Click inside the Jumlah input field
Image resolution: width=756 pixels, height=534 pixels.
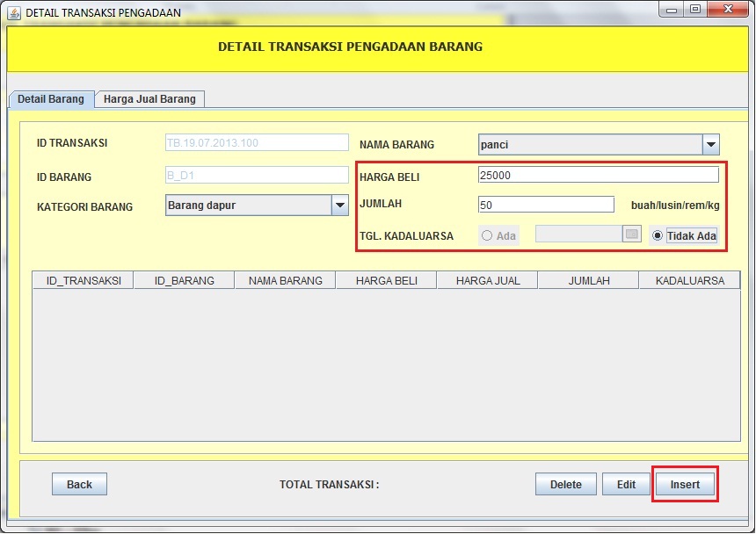click(545, 204)
